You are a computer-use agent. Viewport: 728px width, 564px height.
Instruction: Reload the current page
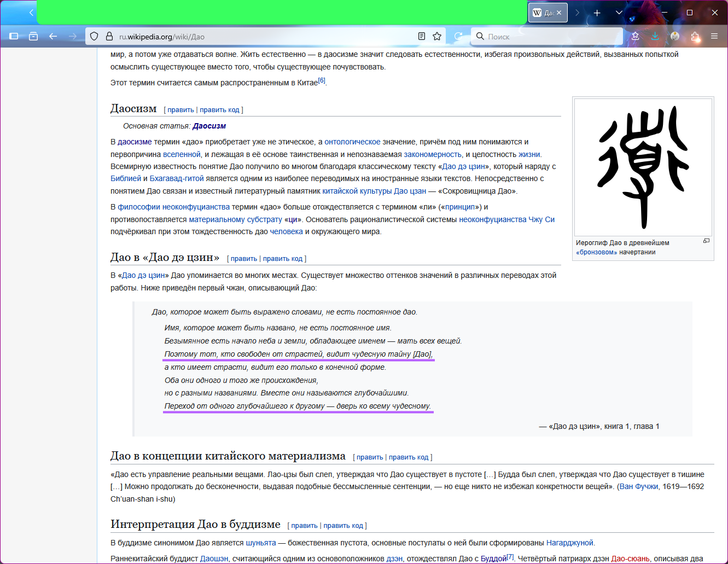[458, 36]
